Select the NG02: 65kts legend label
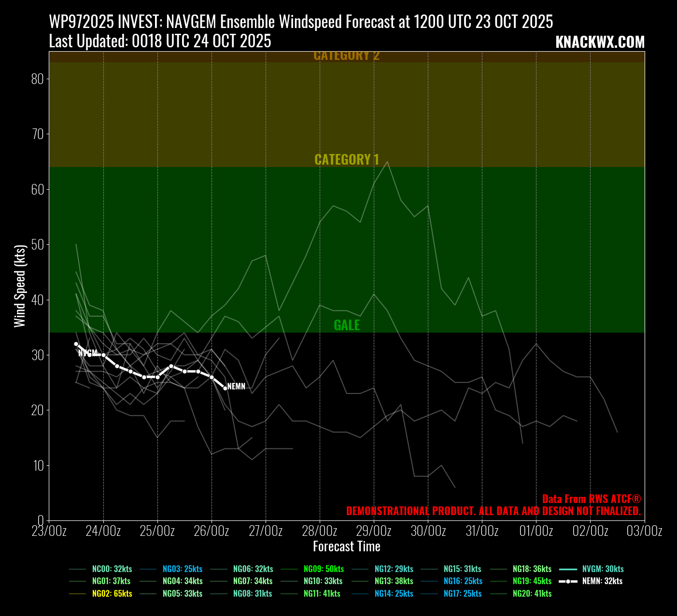The width and height of the screenshot is (677, 616). 112,594
